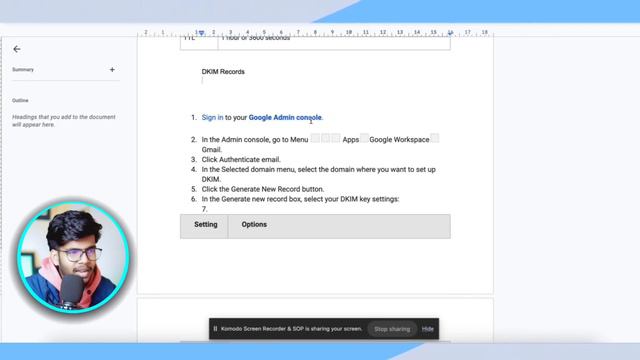This screenshot has height=360, width=640.
Task: Click the Outline label in sidebar
Action: click(x=20, y=100)
